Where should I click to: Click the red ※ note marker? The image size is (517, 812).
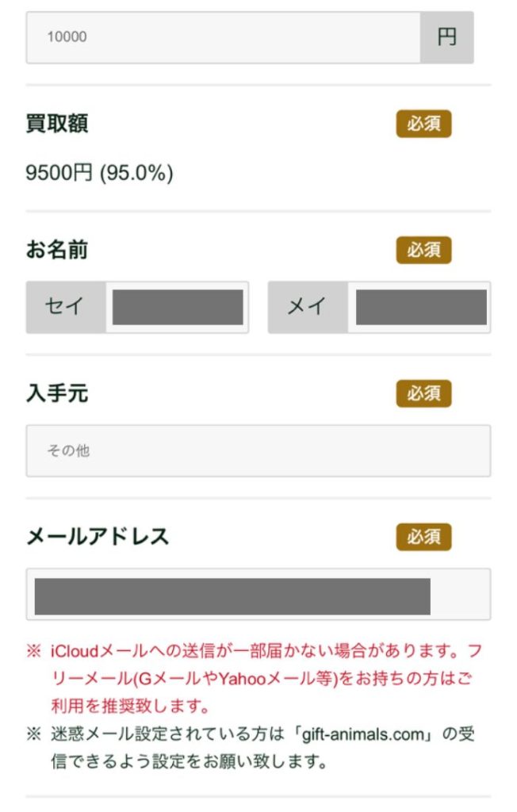click(33, 652)
